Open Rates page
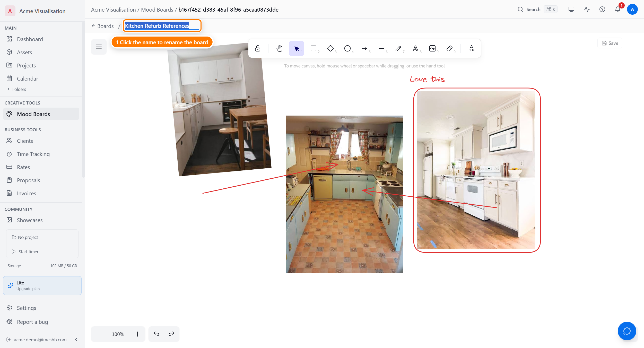The height and width of the screenshot is (348, 644). click(x=41, y=167)
